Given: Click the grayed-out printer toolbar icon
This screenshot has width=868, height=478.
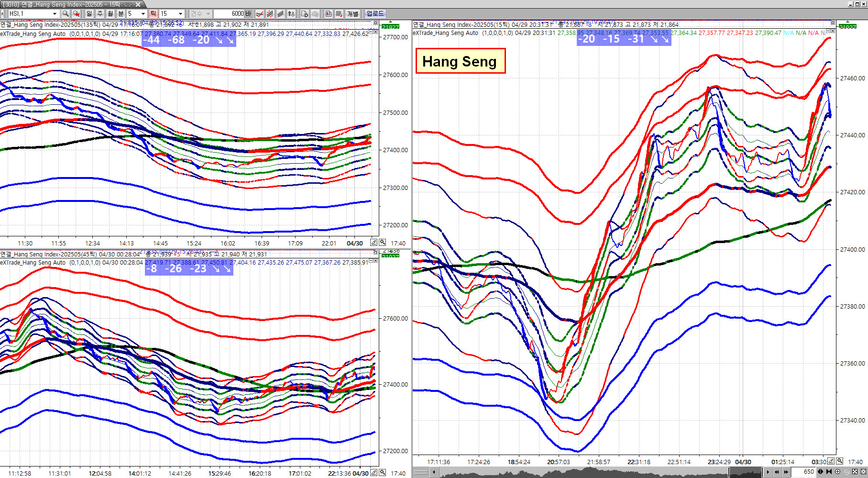Looking at the screenshot, I should [x=315, y=14].
